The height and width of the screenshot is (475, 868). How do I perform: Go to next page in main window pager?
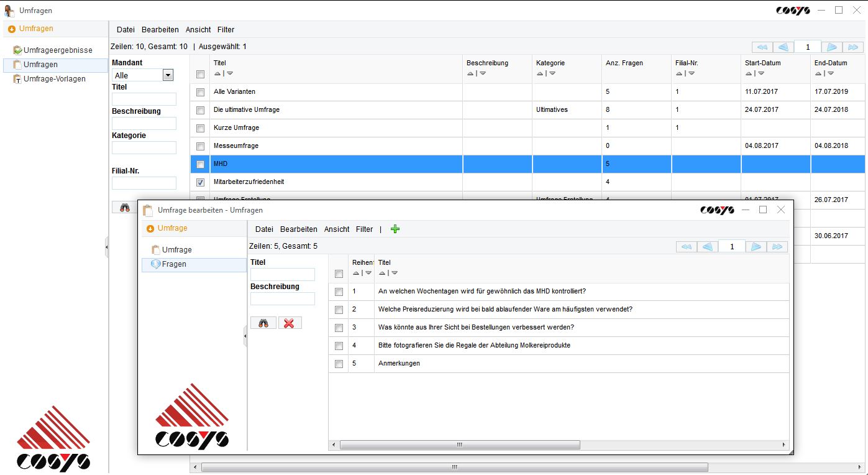coord(832,47)
